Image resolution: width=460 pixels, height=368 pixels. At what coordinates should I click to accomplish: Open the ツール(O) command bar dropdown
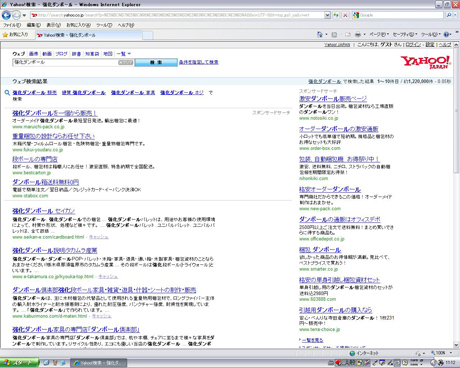pyautogui.click(x=431, y=34)
